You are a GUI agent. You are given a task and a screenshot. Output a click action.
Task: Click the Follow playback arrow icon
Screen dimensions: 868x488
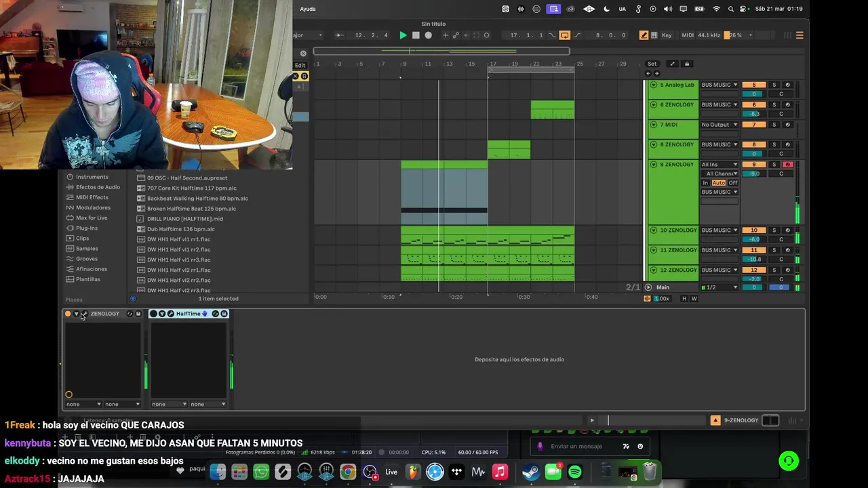point(340,35)
